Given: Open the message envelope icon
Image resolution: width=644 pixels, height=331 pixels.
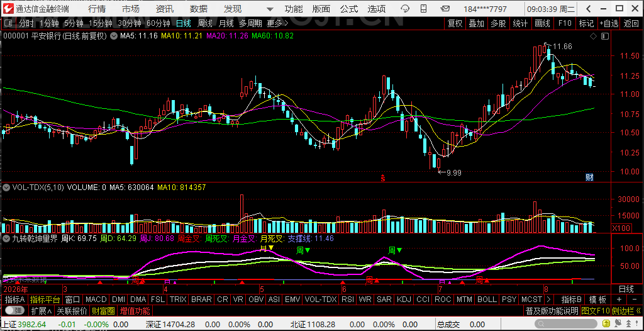Looking at the screenshot, I should (x=446, y=9).
